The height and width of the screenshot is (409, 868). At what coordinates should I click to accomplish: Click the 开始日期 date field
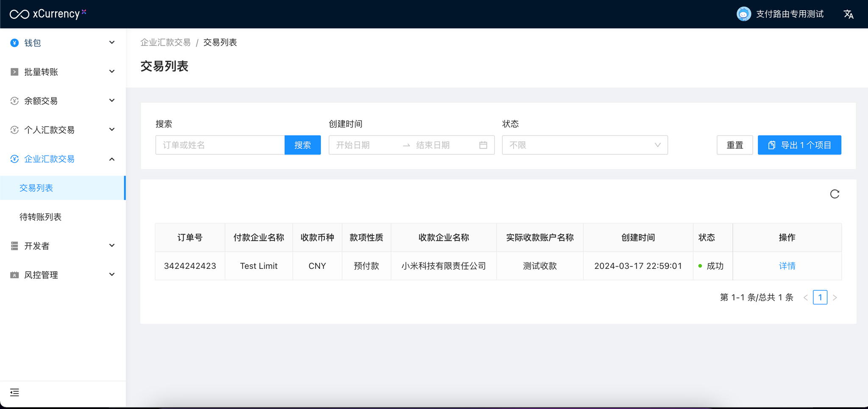tap(364, 145)
